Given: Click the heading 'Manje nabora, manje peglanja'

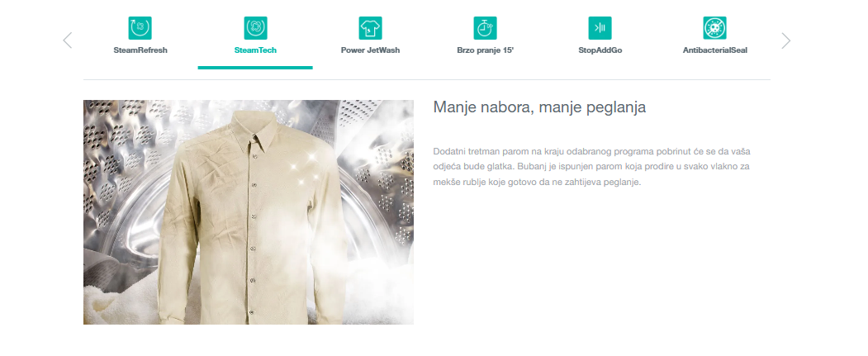Looking at the screenshot, I should 539,107.
